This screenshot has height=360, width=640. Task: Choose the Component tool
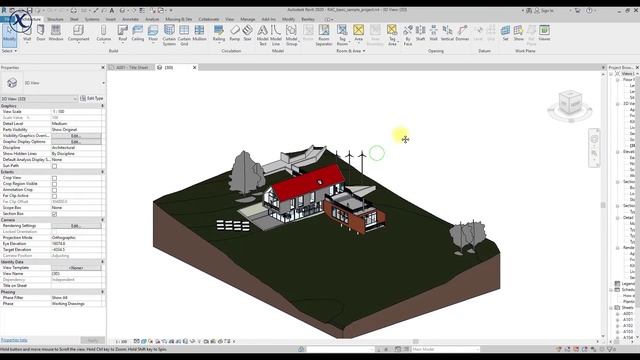pos(78,33)
